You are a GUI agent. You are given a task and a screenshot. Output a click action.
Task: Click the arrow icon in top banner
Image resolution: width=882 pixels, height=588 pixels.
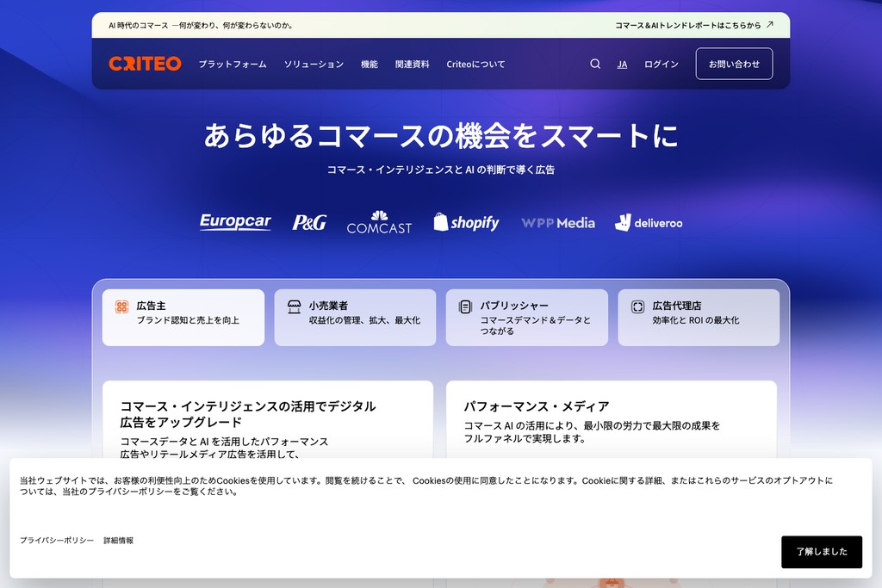tap(770, 25)
